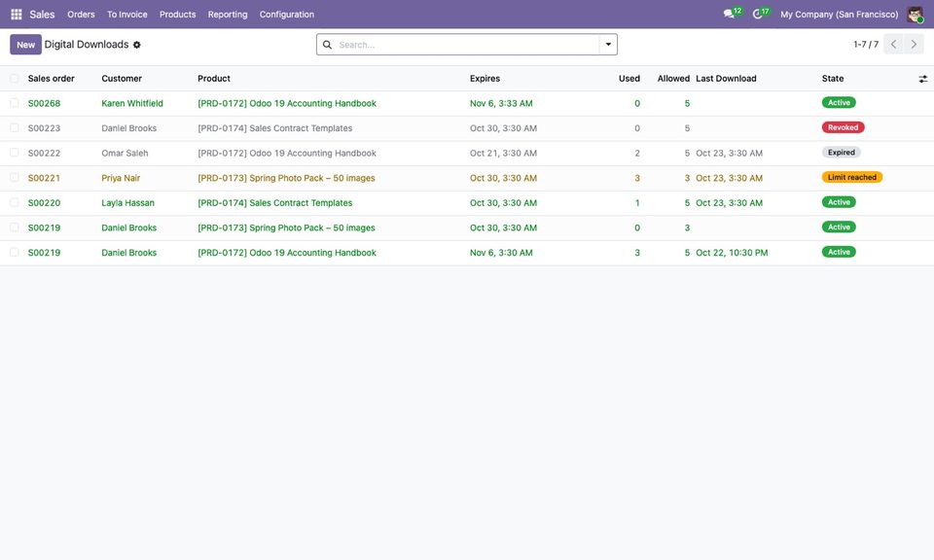Open the To Invoice menu

(126, 15)
